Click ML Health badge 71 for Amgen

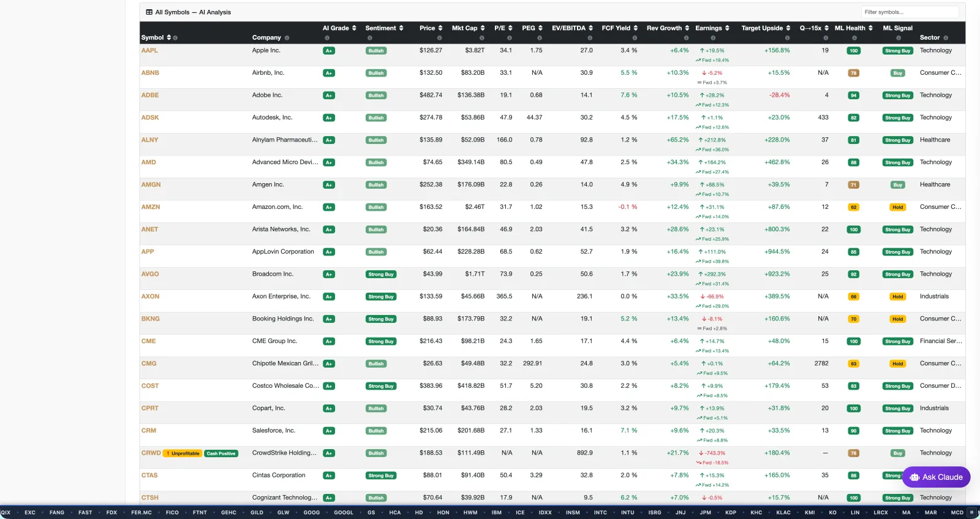(853, 185)
